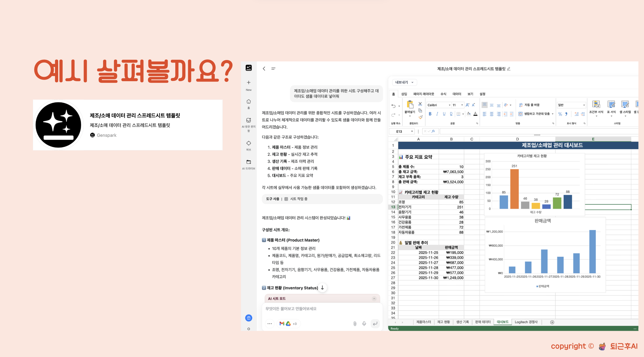Apply percent number format
The height and width of the screenshot is (357, 644).
(560, 114)
